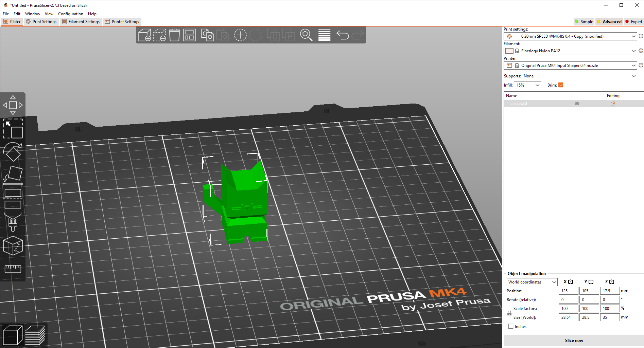The width and height of the screenshot is (644, 348).
Task: Click the Search magnifier icon
Action: point(306,35)
